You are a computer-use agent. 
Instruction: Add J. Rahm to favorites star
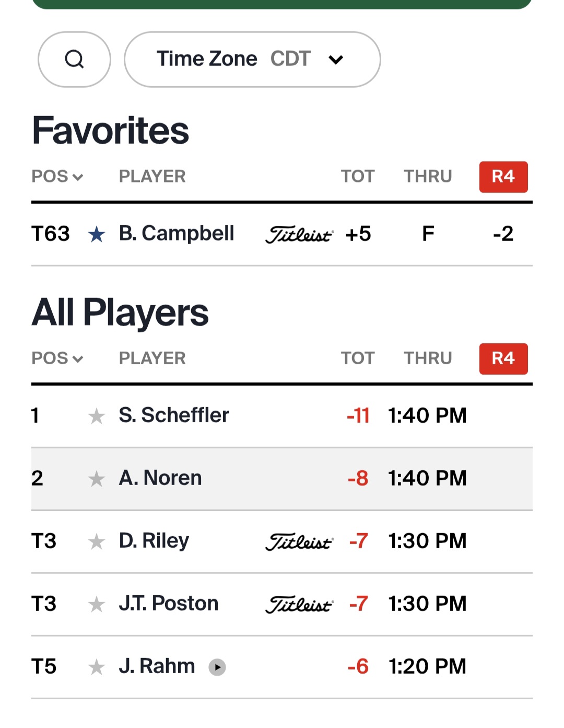(97, 667)
